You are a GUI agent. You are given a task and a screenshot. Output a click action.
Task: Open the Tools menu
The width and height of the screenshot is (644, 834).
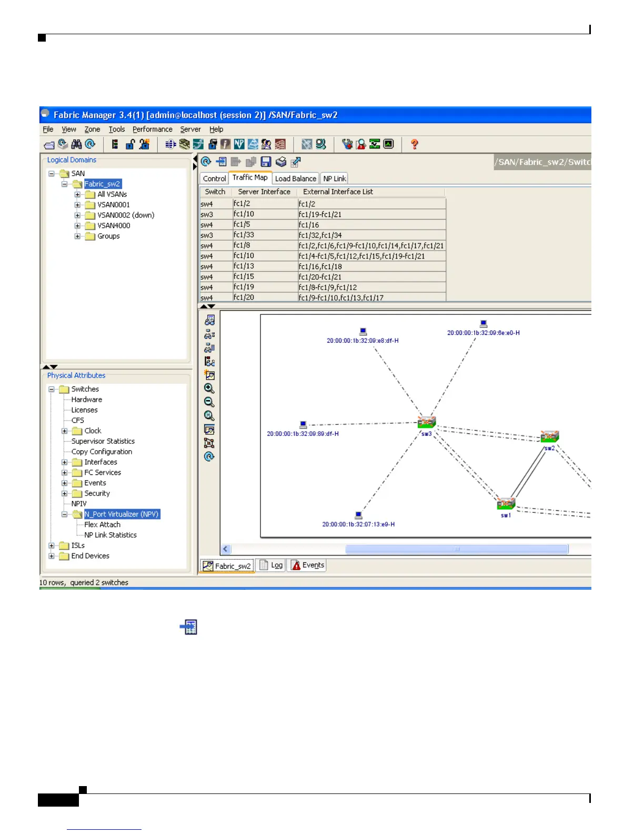click(x=117, y=129)
